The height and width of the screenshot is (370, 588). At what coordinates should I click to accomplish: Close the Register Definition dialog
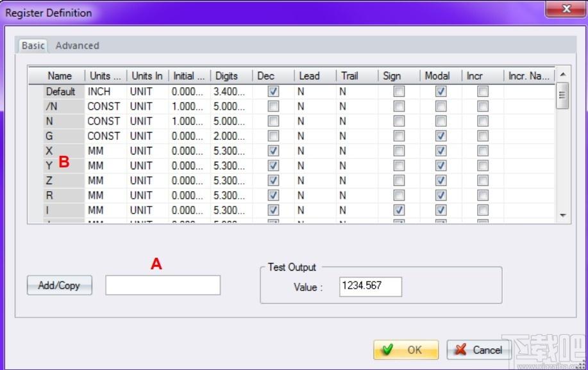[x=566, y=8]
